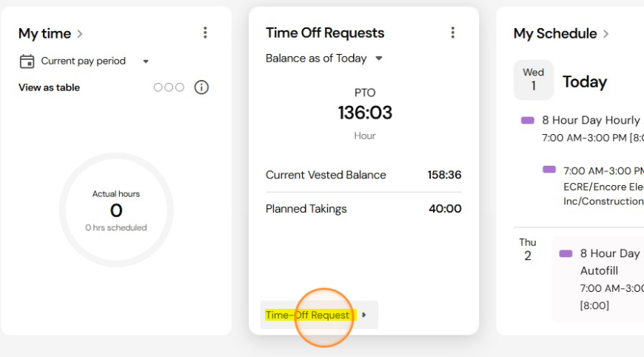
Task: Open Time Off Requests three-dot menu
Action: [x=452, y=33]
